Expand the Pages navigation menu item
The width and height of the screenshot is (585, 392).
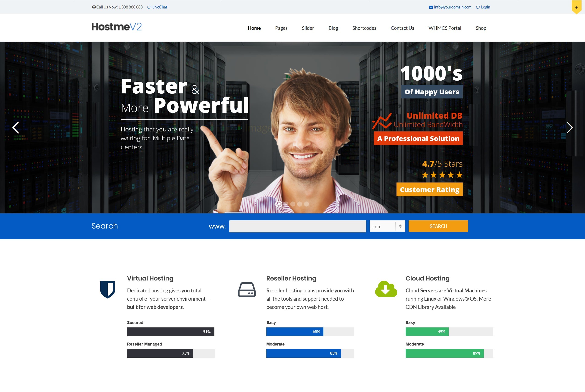tap(281, 27)
